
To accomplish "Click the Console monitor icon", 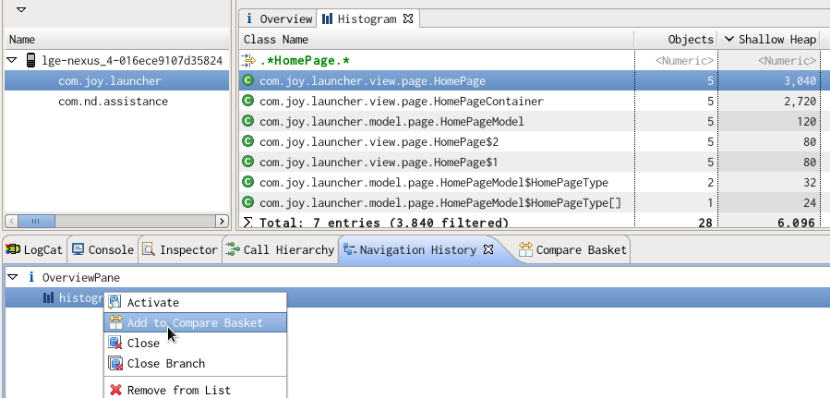I will click(x=78, y=249).
